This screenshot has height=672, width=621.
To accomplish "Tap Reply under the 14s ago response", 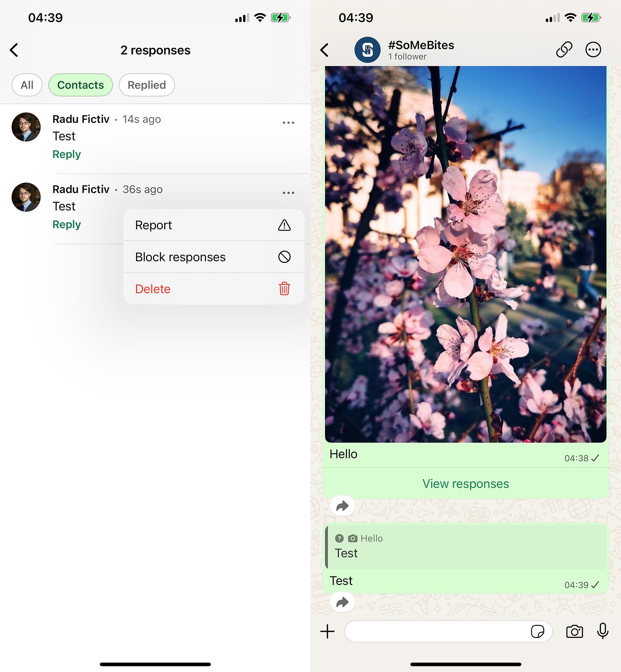I will (x=67, y=154).
